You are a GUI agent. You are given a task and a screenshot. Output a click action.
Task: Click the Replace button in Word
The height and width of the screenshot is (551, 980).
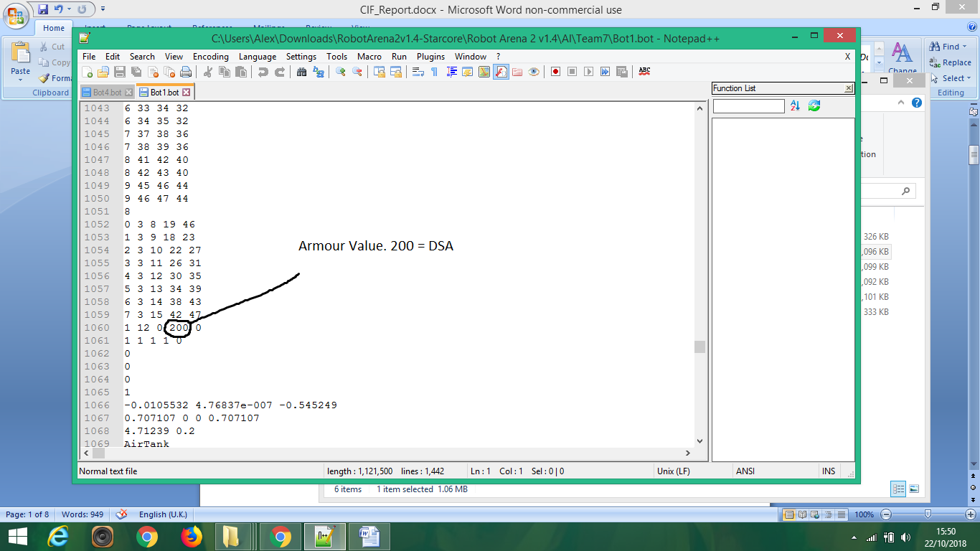pos(951,62)
